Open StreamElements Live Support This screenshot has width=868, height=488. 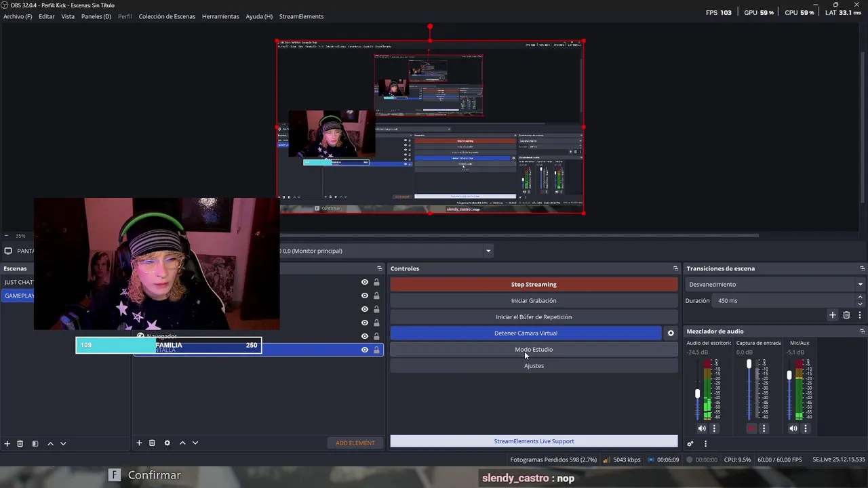[x=534, y=441]
